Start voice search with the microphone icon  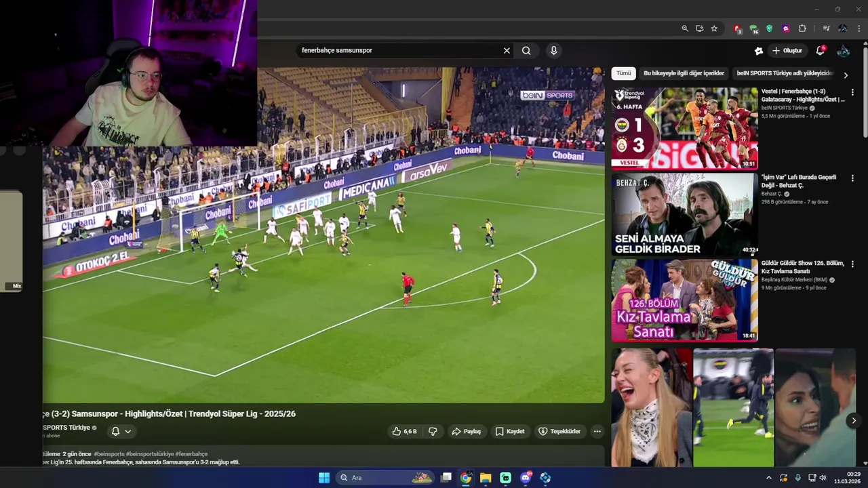point(554,50)
